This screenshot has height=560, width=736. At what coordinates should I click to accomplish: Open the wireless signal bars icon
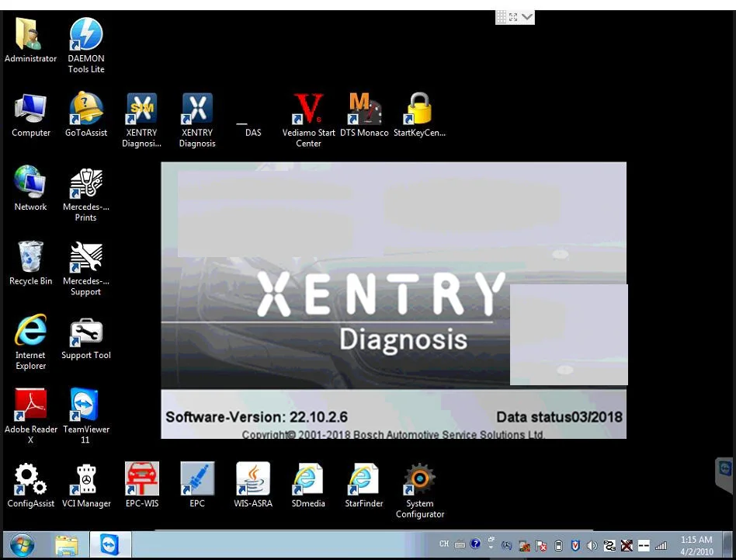(661, 545)
